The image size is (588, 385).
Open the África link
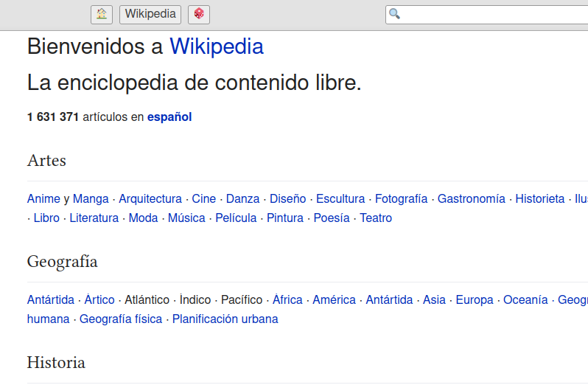287,299
